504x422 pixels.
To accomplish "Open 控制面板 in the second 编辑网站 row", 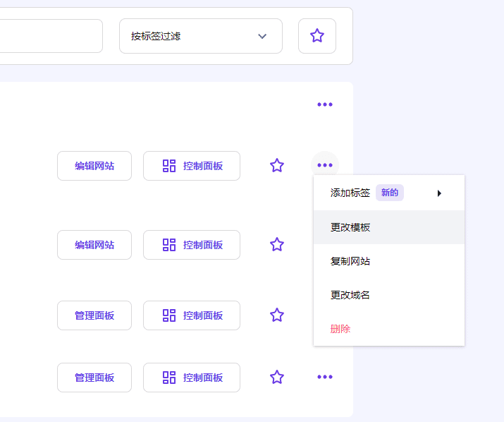I will tap(192, 245).
